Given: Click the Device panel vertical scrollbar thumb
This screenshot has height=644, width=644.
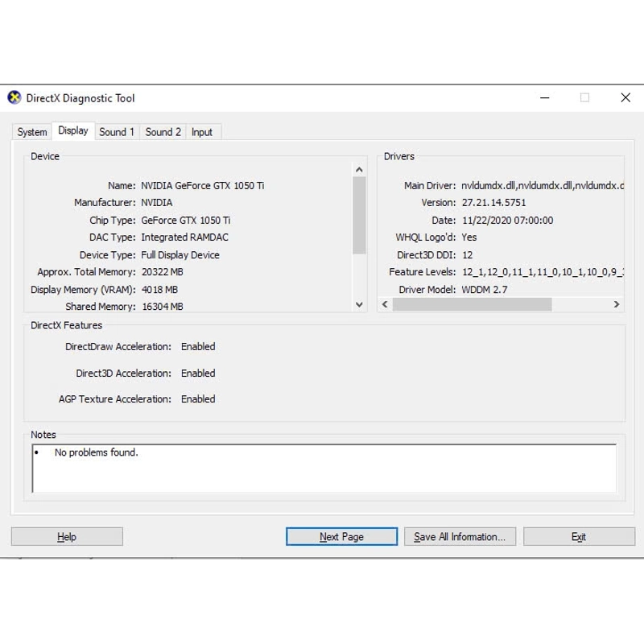Looking at the screenshot, I should (359, 216).
